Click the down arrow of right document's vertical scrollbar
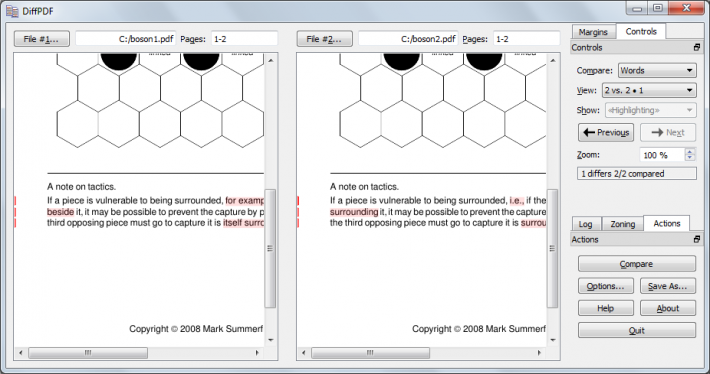This screenshot has height=374, width=710. click(x=553, y=340)
